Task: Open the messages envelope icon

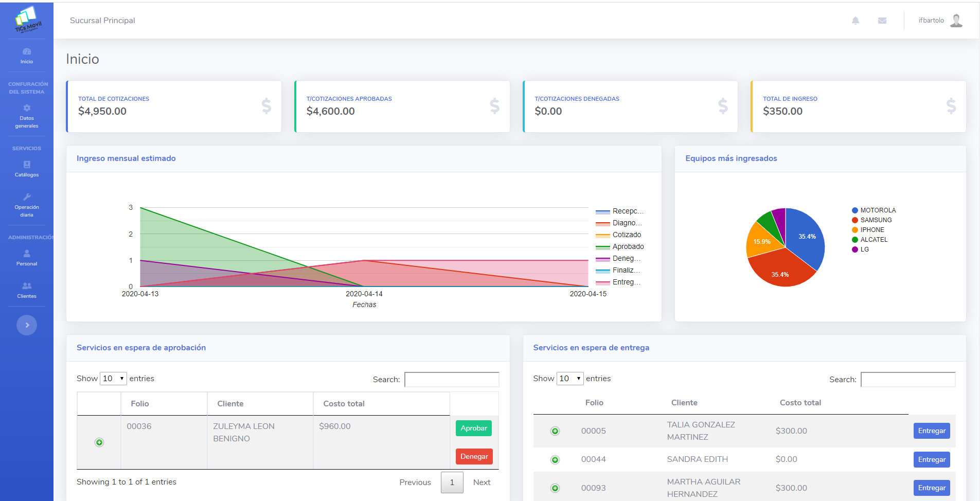Action: (882, 21)
